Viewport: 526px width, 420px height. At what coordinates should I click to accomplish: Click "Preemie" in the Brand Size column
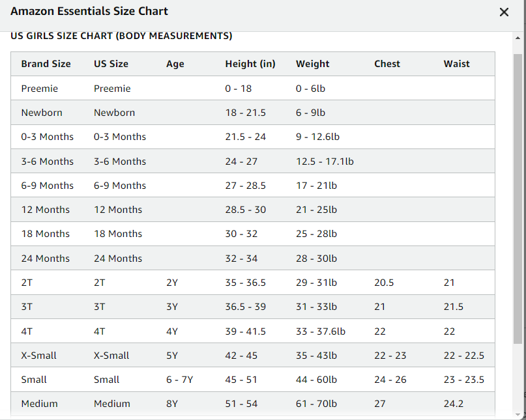pos(40,89)
